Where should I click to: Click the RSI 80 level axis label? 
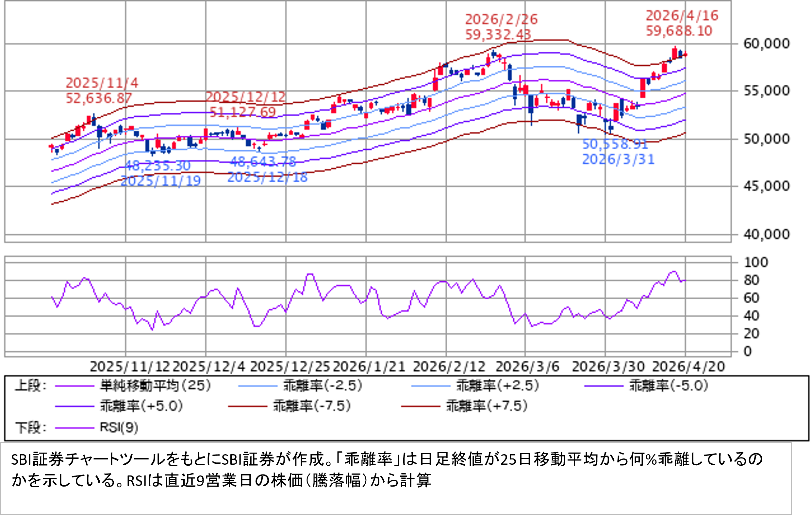click(x=752, y=280)
